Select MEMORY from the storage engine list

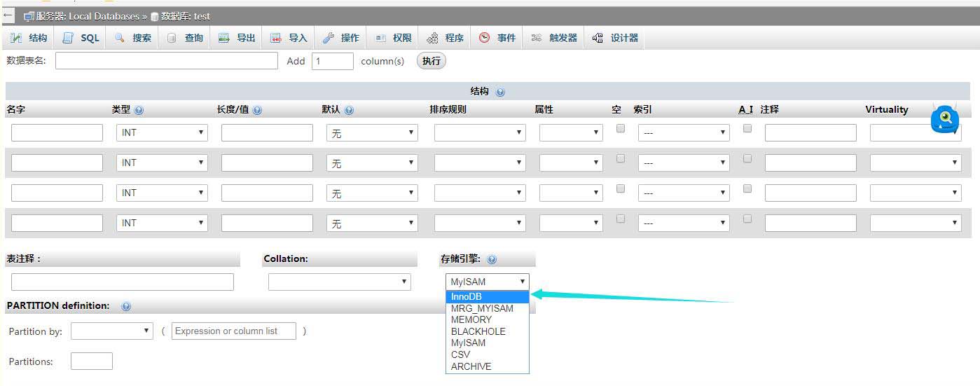[x=488, y=320]
